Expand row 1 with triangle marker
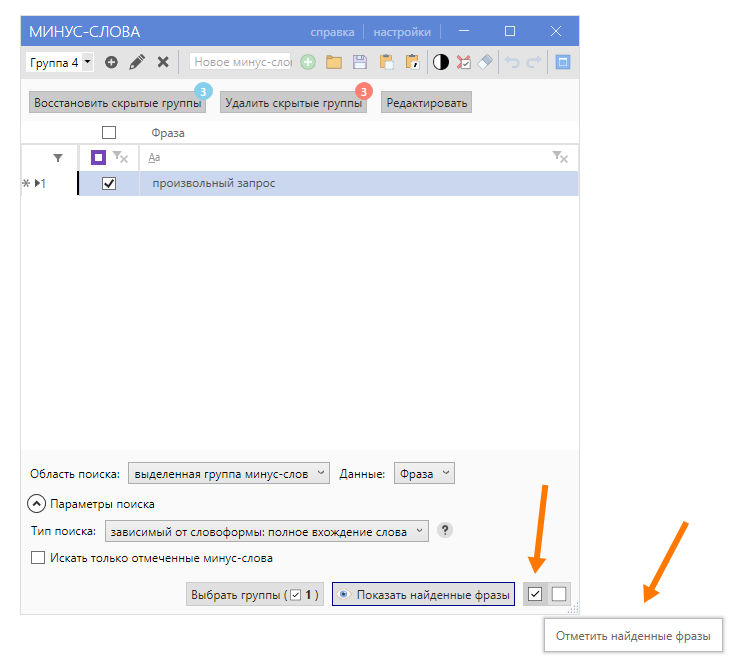 point(38,183)
